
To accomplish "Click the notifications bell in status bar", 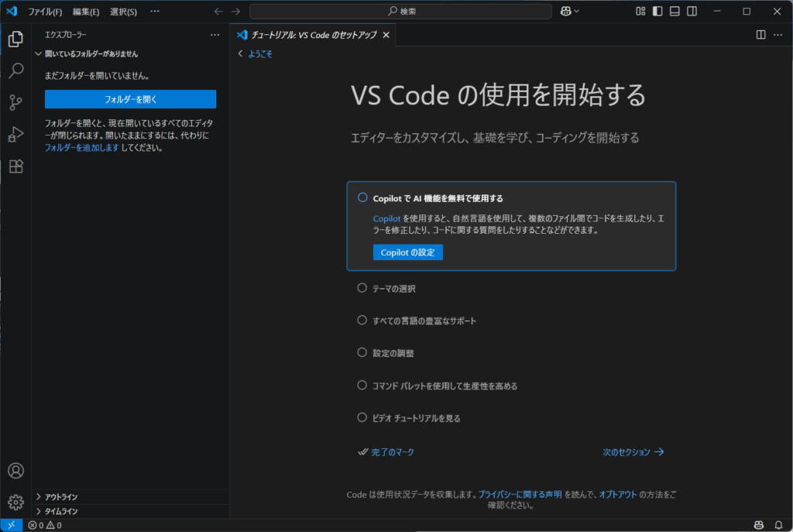I will tap(778, 525).
